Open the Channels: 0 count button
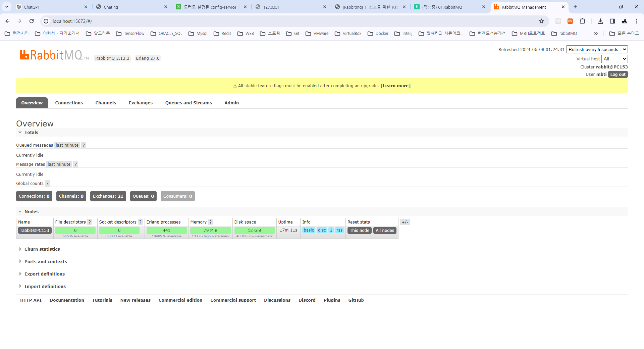644x349 pixels. tap(71, 196)
